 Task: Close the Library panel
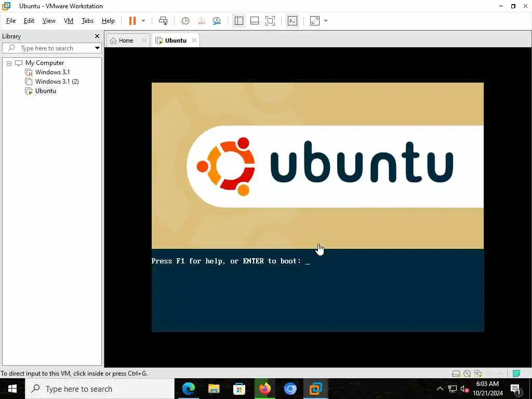click(x=97, y=36)
